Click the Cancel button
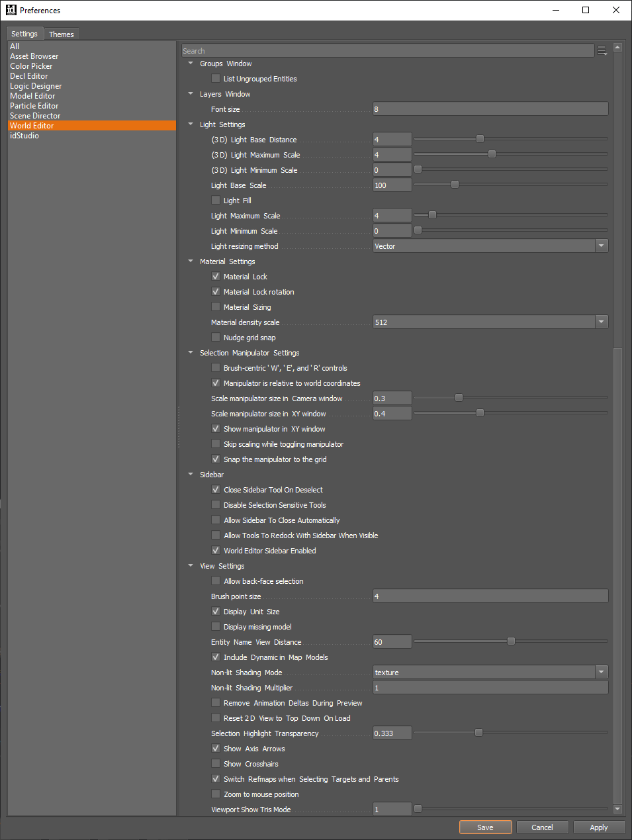This screenshot has width=632, height=840. 543,827
